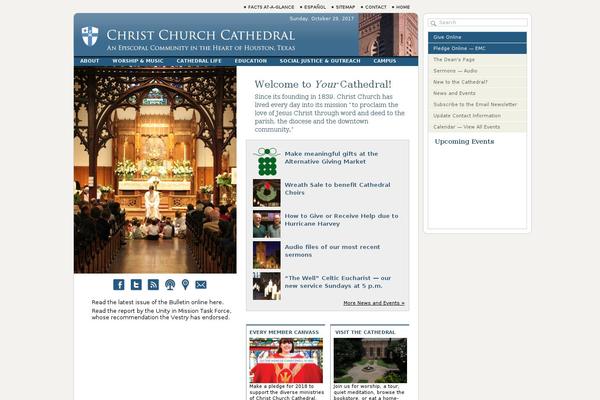The height and width of the screenshot is (400, 600).
Task: Open the Campus menu
Action: [x=385, y=61]
